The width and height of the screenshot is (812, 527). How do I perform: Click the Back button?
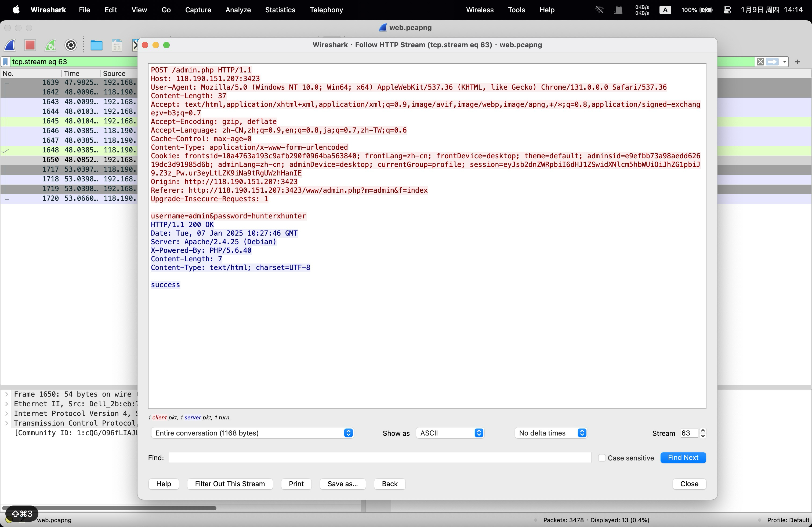click(390, 484)
